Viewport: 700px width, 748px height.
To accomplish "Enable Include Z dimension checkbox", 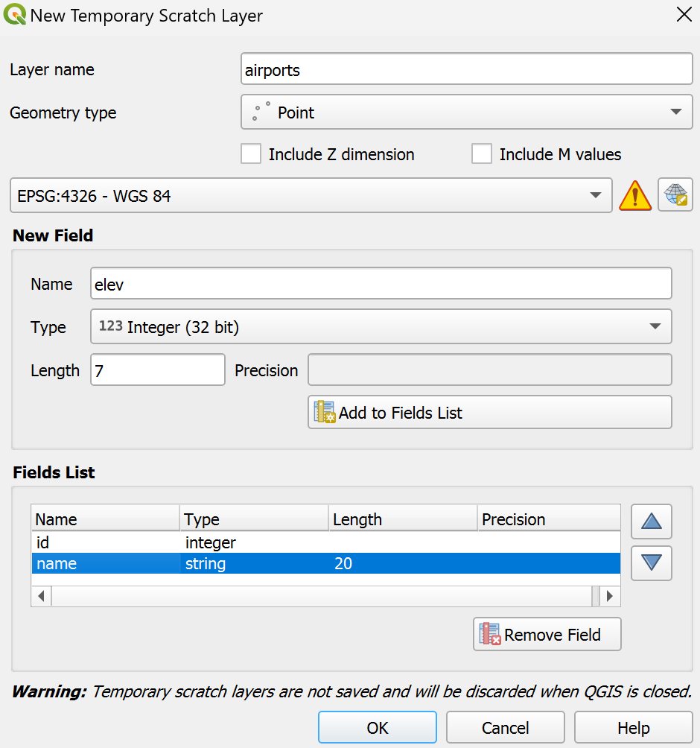I will (252, 154).
